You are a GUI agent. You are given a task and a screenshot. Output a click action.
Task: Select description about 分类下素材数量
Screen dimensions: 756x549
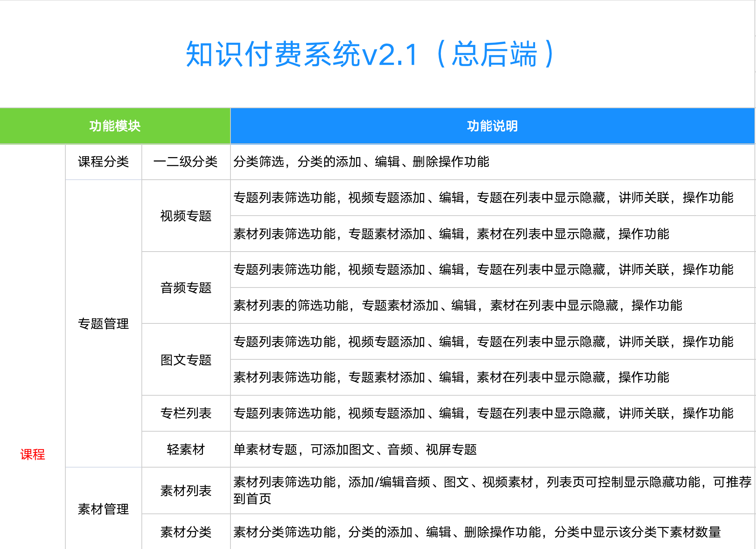click(477, 532)
